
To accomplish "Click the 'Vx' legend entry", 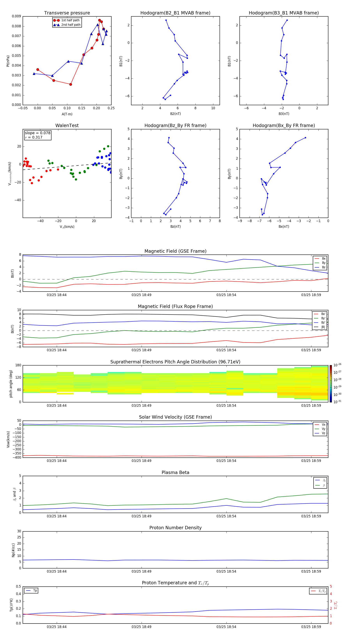I will click(x=320, y=424).
